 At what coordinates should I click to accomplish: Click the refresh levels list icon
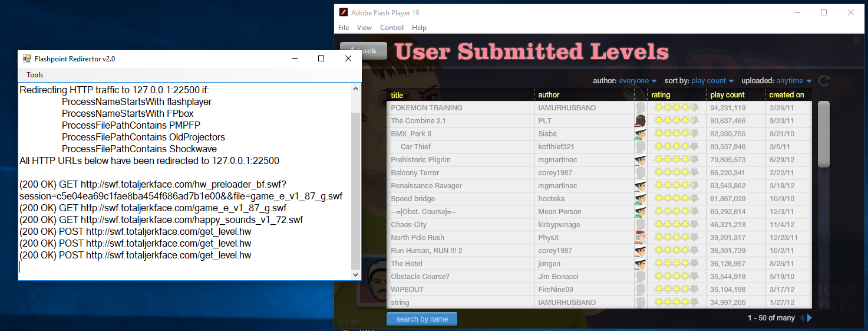(x=824, y=81)
